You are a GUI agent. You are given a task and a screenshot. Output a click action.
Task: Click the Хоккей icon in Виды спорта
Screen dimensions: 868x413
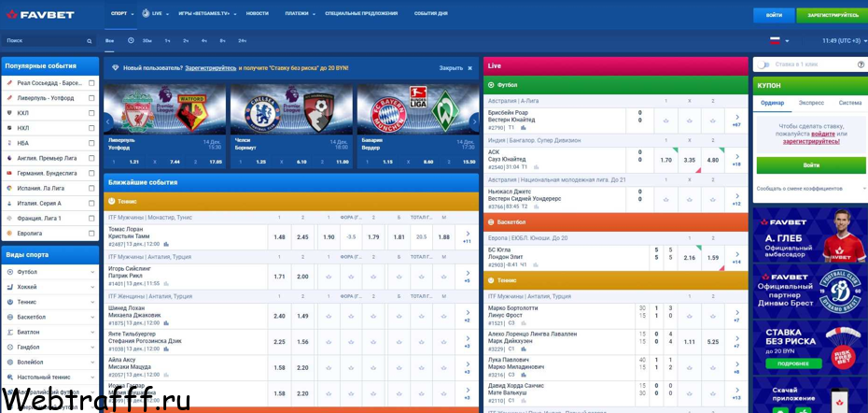(x=10, y=287)
